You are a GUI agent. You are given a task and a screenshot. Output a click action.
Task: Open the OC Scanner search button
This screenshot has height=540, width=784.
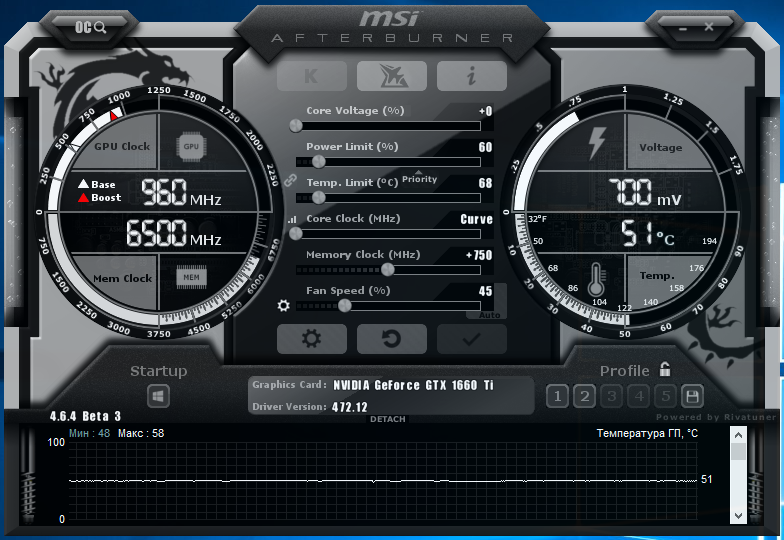(x=90, y=27)
